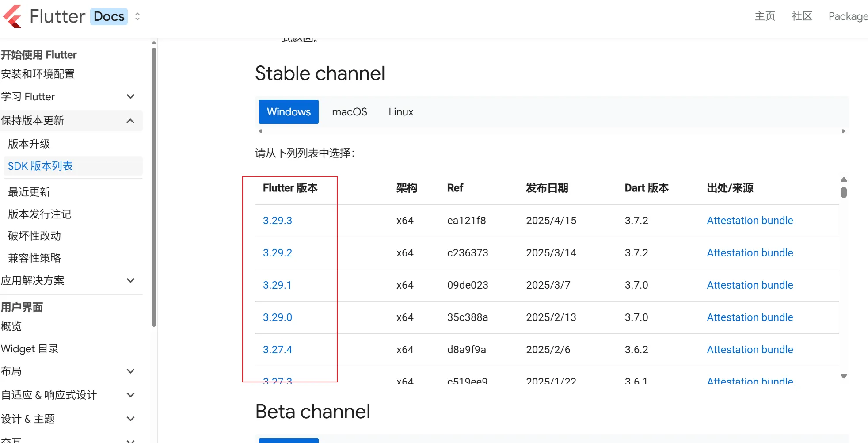Expand the 学习 Flutter section
The image size is (868, 443).
coord(130,96)
